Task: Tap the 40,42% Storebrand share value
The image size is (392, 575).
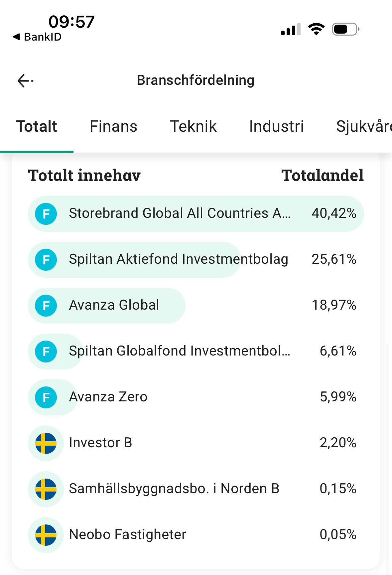Action: pyautogui.click(x=334, y=214)
